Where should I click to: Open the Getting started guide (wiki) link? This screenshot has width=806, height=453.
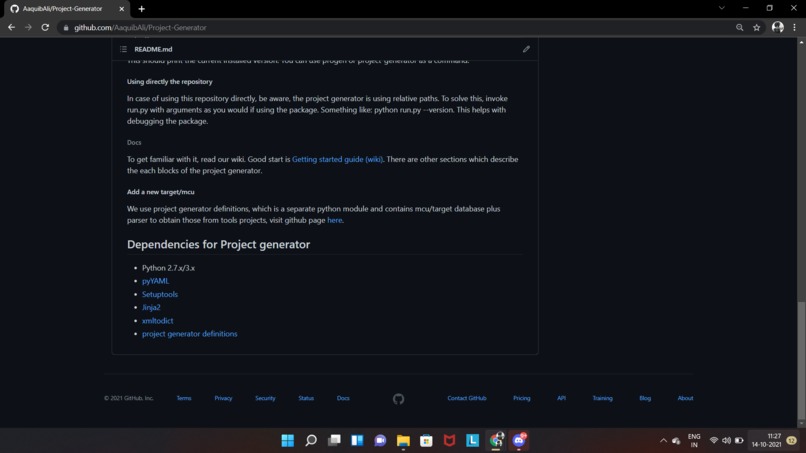(x=337, y=159)
